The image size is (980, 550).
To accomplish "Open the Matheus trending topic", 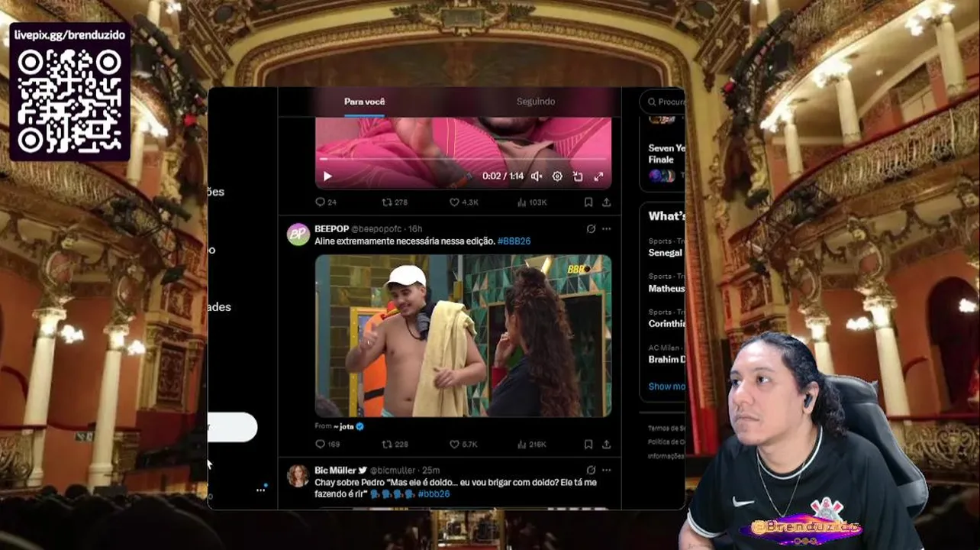I will (x=666, y=283).
